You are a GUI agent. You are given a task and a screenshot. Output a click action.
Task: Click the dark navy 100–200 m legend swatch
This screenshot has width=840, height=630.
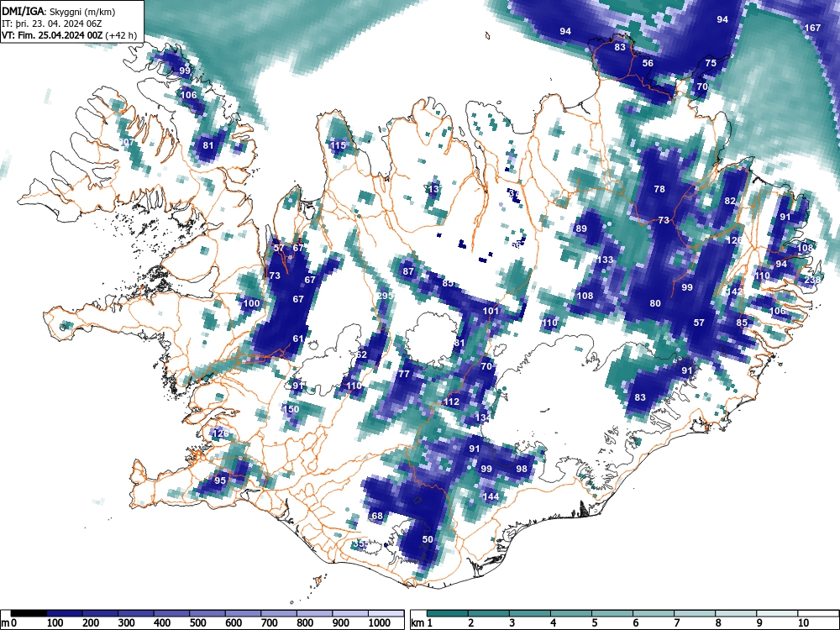65,613
